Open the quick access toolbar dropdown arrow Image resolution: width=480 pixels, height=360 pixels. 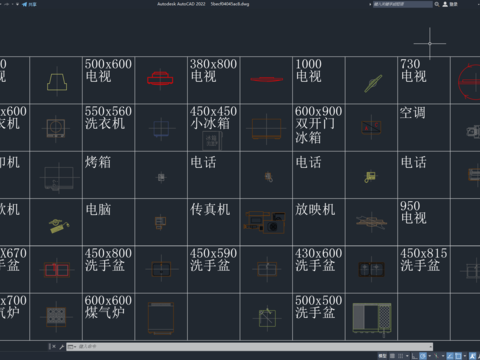[x=17, y=4]
